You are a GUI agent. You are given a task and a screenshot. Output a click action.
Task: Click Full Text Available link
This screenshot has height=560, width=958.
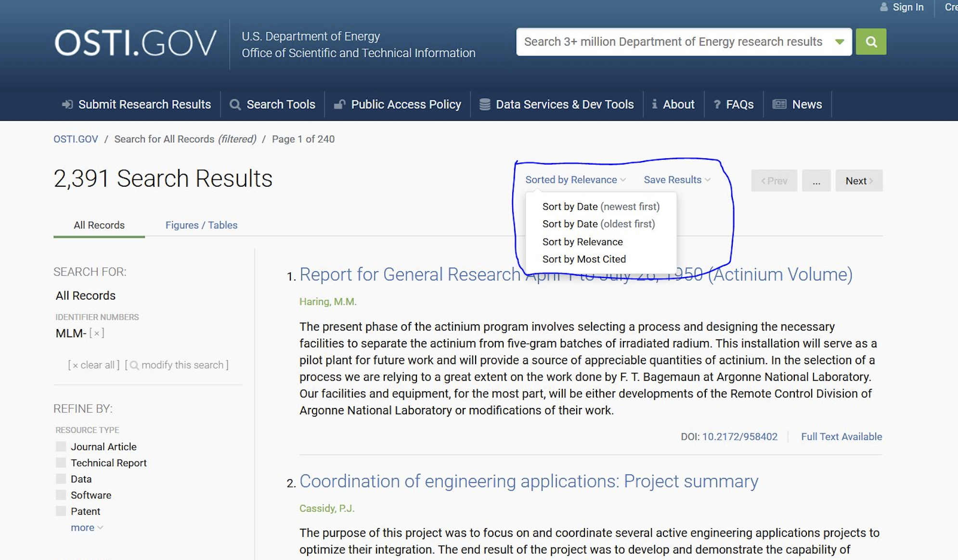click(x=841, y=436)
